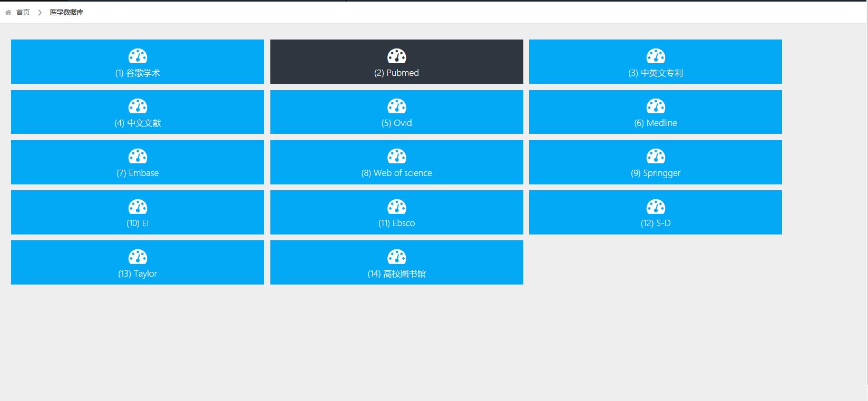The image size is (868, 401).
Task: Click the gauge icon above S-D
Action: [x=656, y=207]
